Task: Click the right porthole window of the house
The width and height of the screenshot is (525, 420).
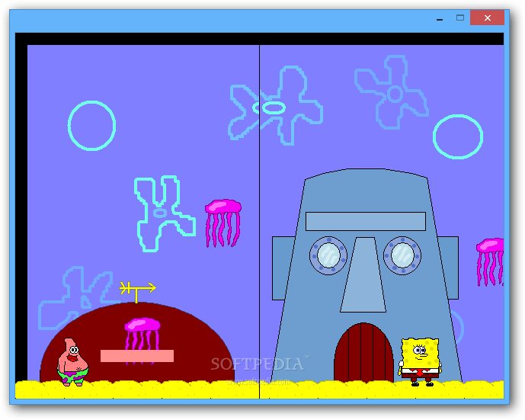Action: (x=402, y=255)
